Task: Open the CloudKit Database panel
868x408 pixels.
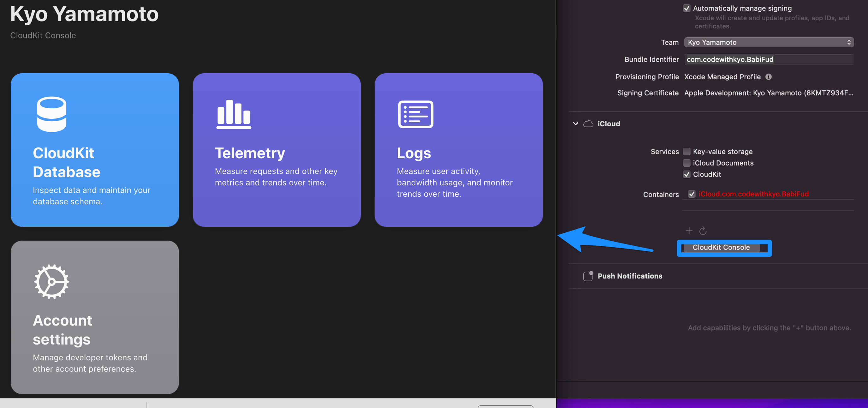Action: (x=95, y=150)
